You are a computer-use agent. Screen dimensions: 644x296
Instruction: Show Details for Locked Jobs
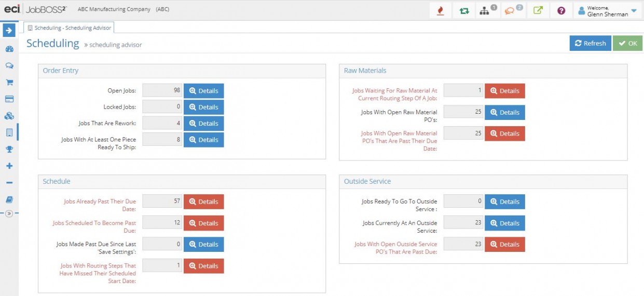pos(203,107)
